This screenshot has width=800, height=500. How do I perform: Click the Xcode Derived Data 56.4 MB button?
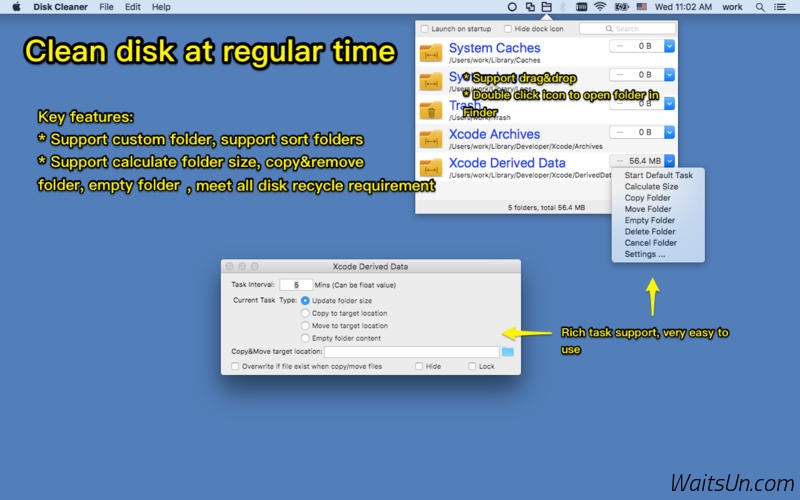637,161
